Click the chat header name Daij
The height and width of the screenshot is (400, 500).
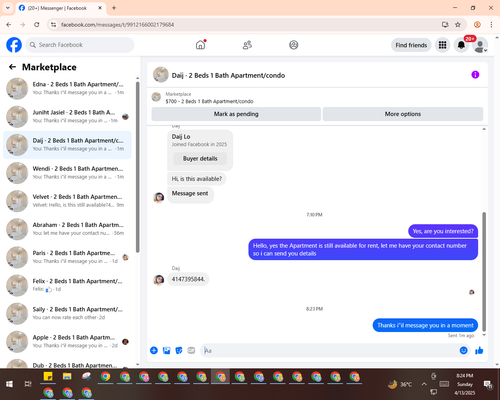pyautogui.click(x=228, y=75)
